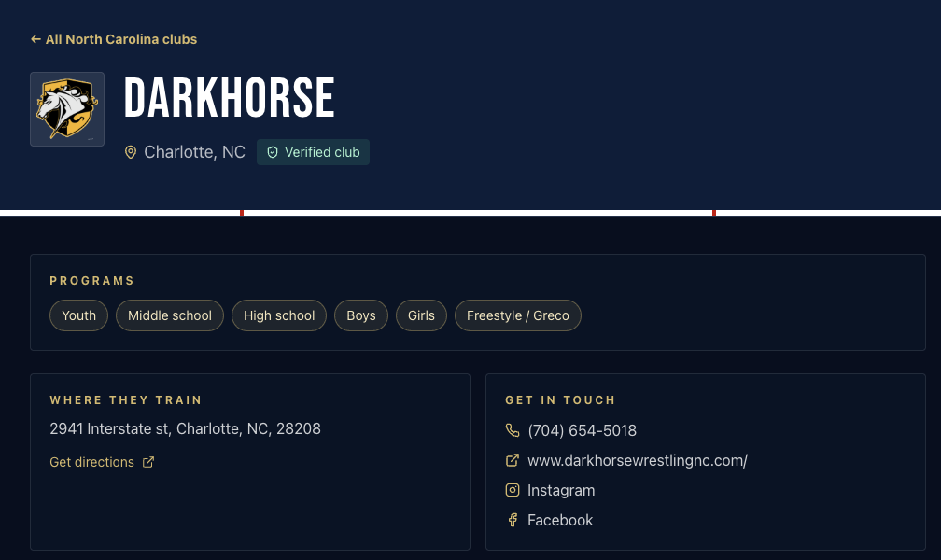Image resolution: width=941 pixels, height=560 pixels.
Task: Open the Facebook link
Action: [560, 521]
